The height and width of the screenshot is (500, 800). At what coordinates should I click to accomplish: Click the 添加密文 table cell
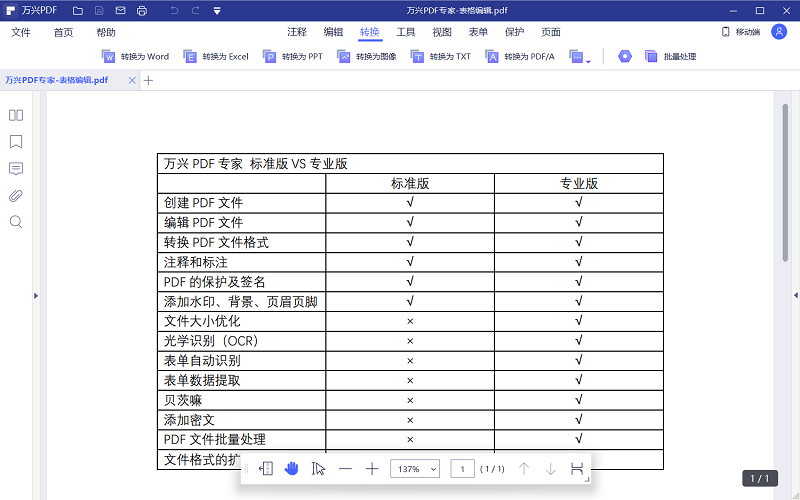(x=241, y=420)
